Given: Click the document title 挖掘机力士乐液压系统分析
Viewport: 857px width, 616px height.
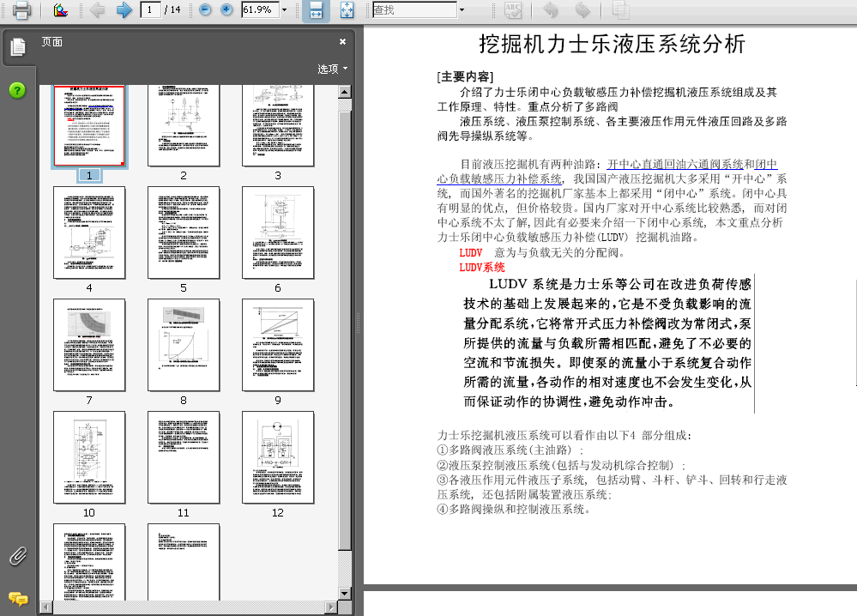Looking at the screenshot, I should [613, 44].
